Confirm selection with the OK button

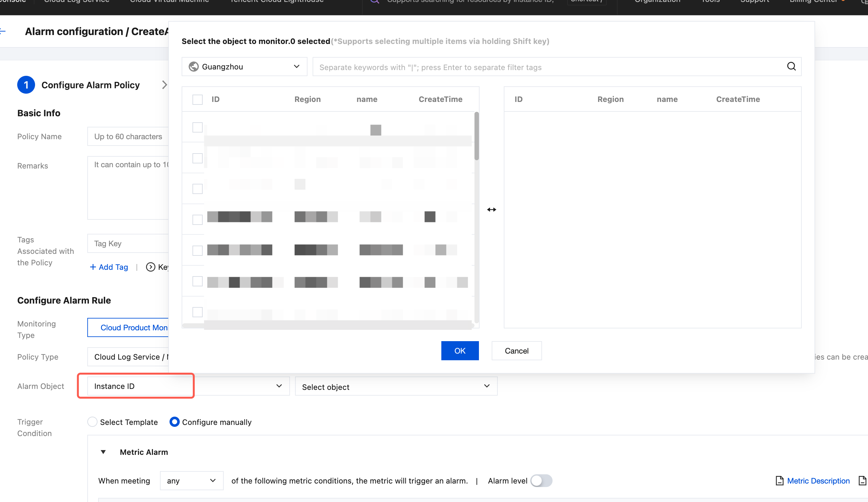[x=460, y=350]
